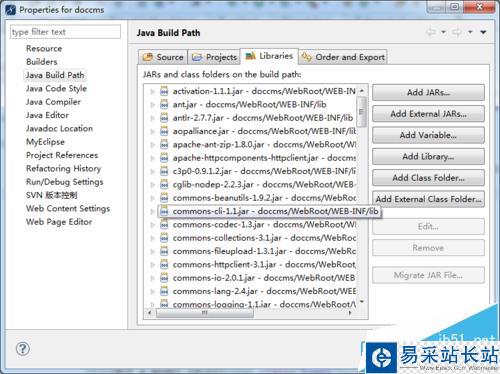Click the horizontal scrollbar thumb in JAR list

204,313
